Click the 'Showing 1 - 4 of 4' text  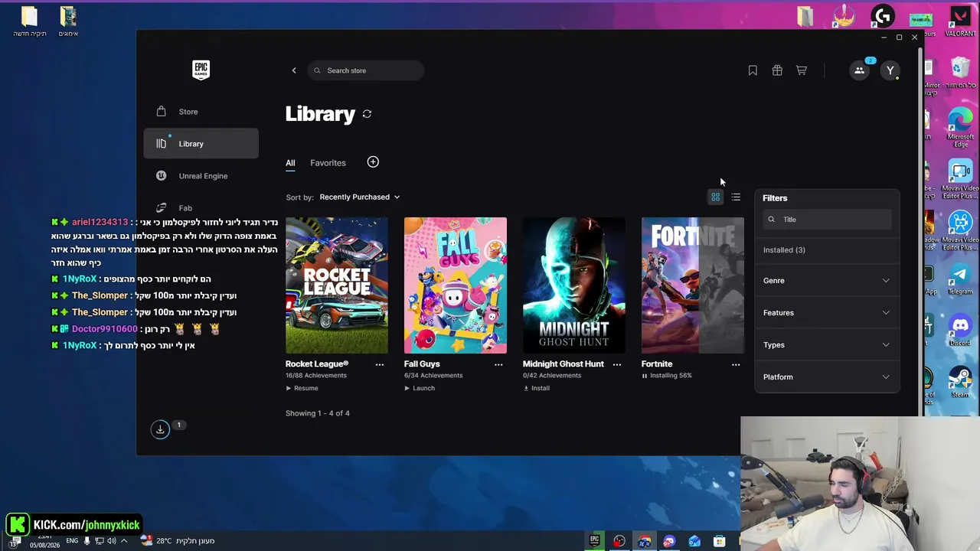[318, 413]
